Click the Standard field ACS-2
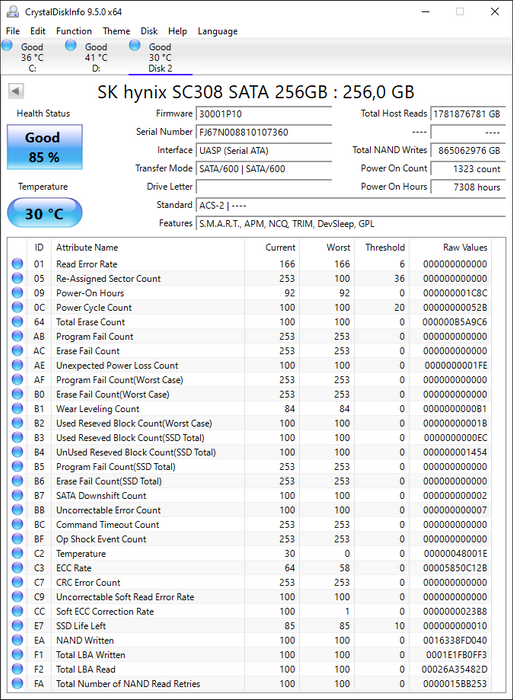The image size is (513, 700). (x=350, y=205)
